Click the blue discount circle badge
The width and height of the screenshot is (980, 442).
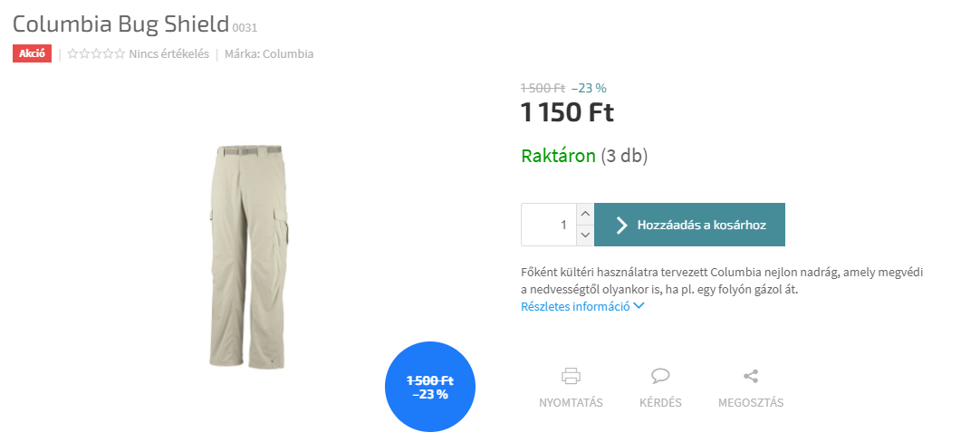pyautogui.click(x=430, y=387)
